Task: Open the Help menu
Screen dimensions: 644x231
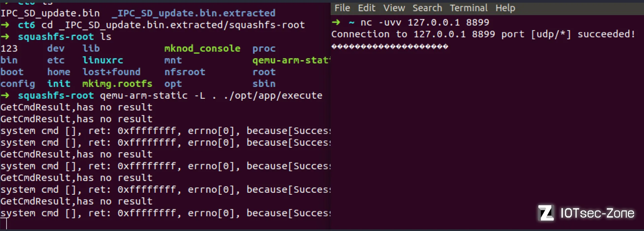Action: click(x=505, y=8)
